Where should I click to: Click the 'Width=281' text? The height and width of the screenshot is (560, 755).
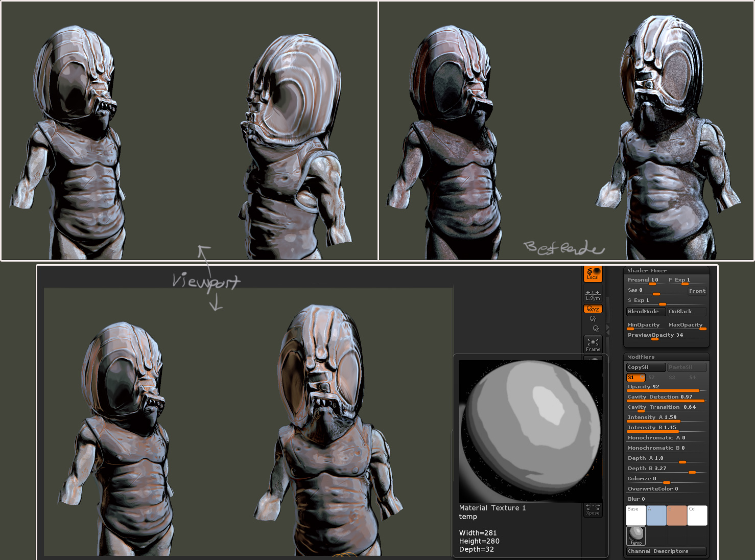click(x=478, y=533)
